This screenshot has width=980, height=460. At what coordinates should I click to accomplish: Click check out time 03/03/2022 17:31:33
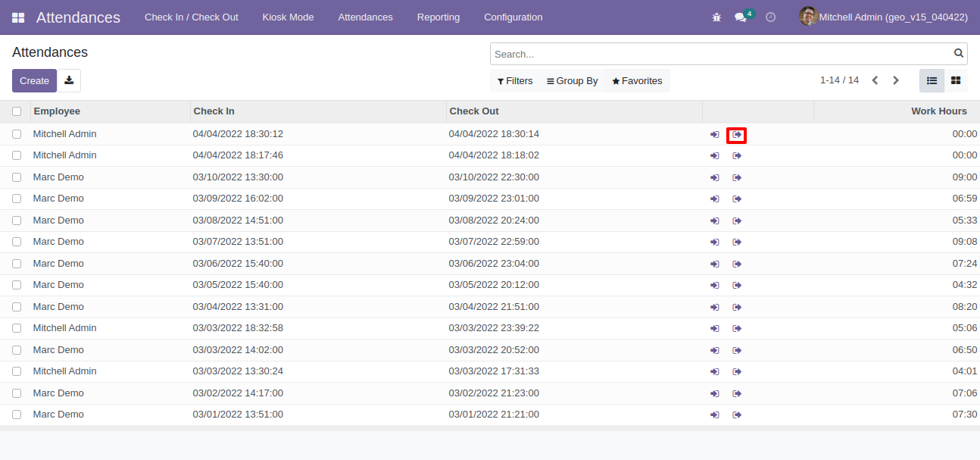(494, 371)
